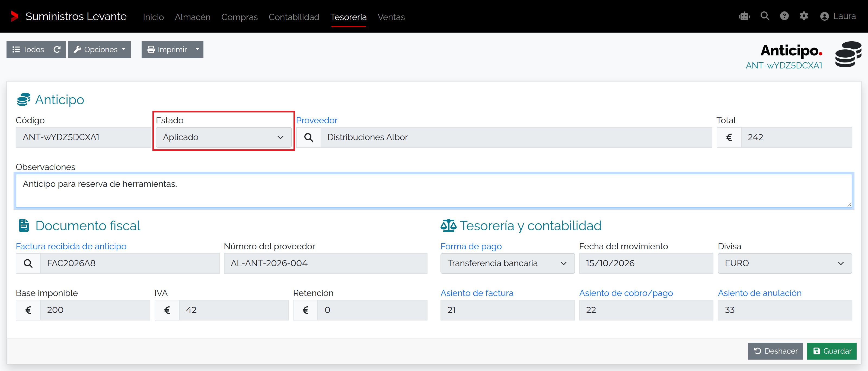
Task: Click the Distribuciones Albor supplier field
Action: (x=516, y=137)
